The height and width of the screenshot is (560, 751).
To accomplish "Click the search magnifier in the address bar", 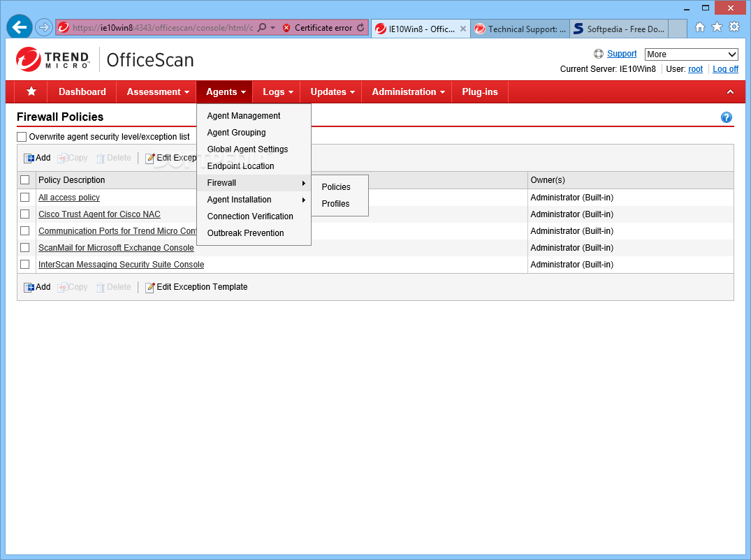I will click(262, 28).
